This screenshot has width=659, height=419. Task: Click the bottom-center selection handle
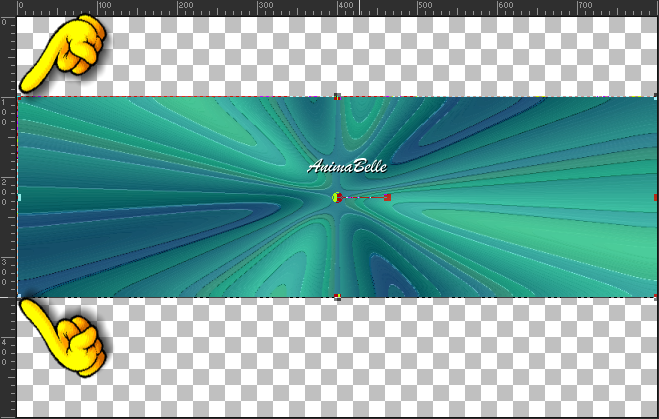(337, 298)
